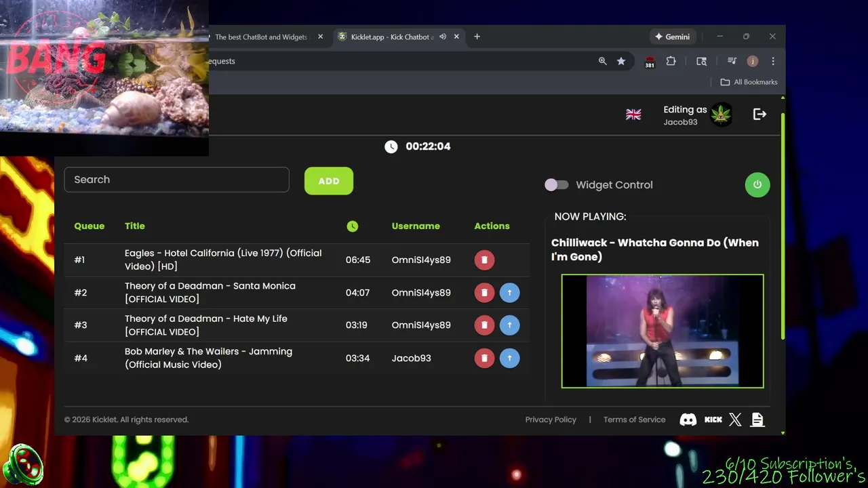The height and width of the screenshot is (488, 868).
Task: Click the song Search field
Action: pyautogui.click(x=176, y=180)
